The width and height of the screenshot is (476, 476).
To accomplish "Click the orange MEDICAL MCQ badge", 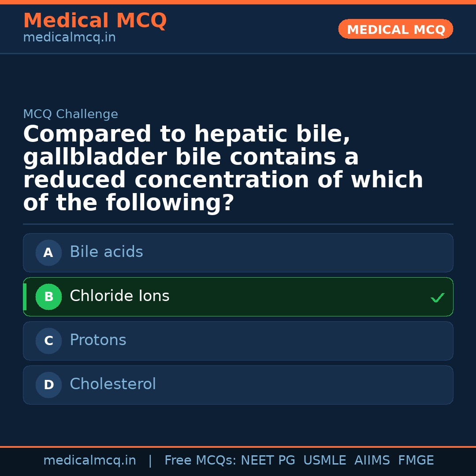I will tap(395, 30).
